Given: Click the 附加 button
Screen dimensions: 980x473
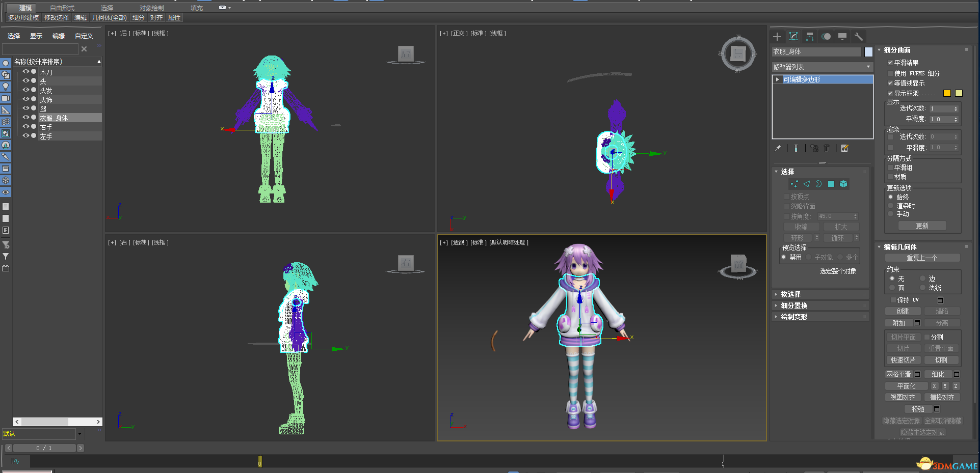Looking at the screenshot, I should click(898, 323).
